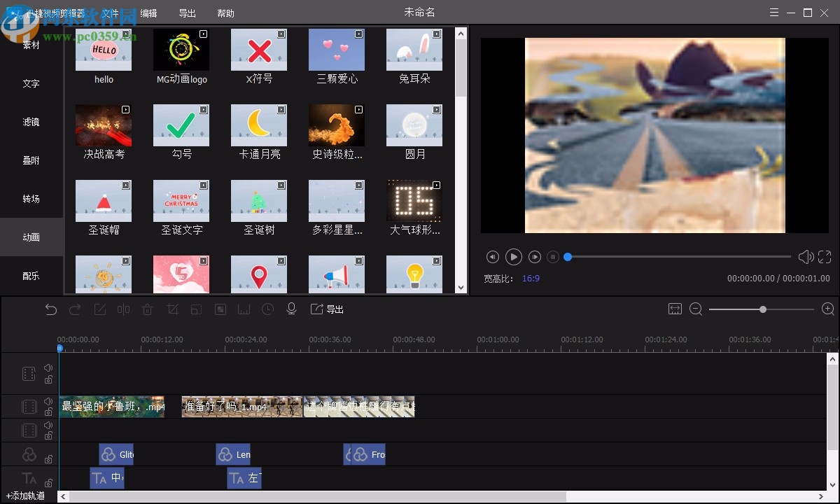The image size is (840, 504).
Task: Lock the filter effects track
Action: (x=48, y=460)
